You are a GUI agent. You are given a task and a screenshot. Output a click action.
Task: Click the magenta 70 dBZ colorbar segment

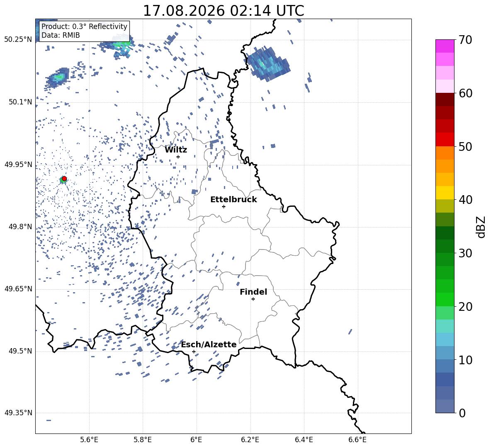[x=445, y=46]
